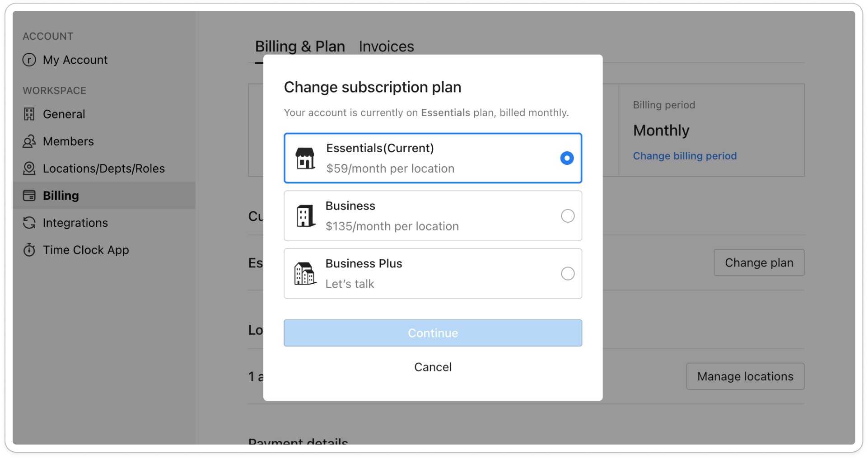The image size is (868, 459).
Task: Go to General workspace settings
Action: point(64,114)
